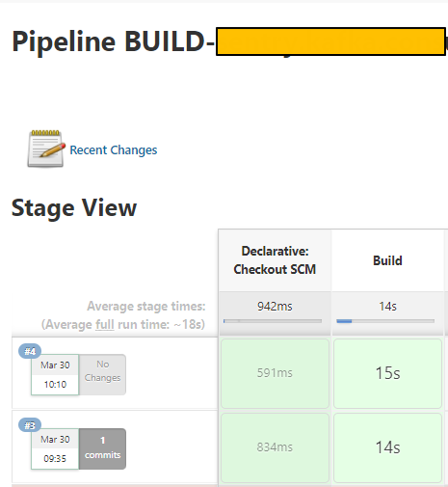Image resolution: width=448 pixels, height=487 pixels.
Task: Open the 834ms Checkout SCM stage cell
Action: 275,447
